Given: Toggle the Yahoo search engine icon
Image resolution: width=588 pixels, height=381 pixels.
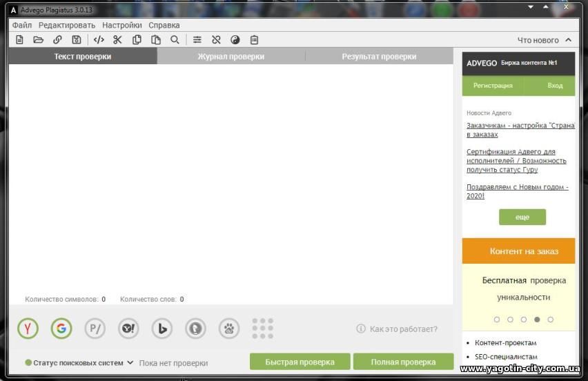Looking at the screenshot, I should pos(128,329).
